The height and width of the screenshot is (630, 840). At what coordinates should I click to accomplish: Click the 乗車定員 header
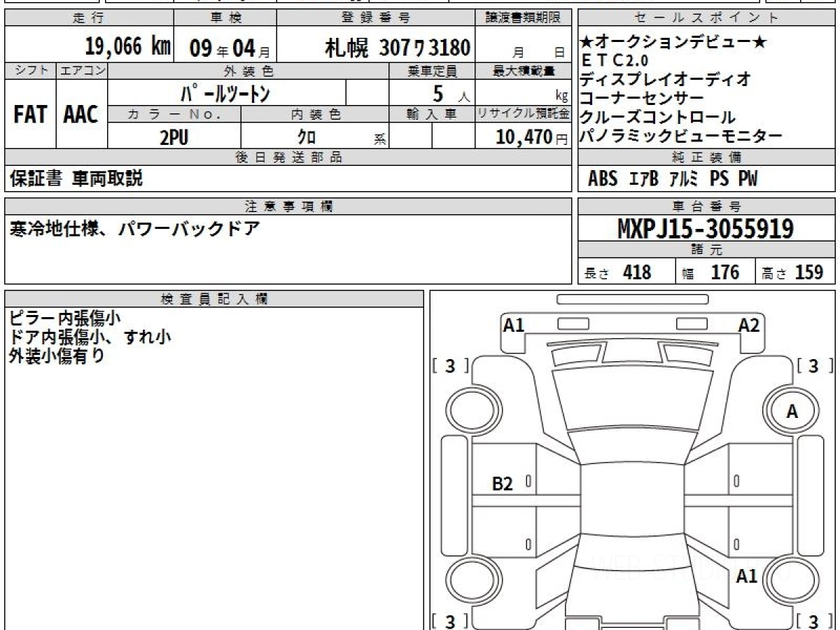(x=432, y=71)
